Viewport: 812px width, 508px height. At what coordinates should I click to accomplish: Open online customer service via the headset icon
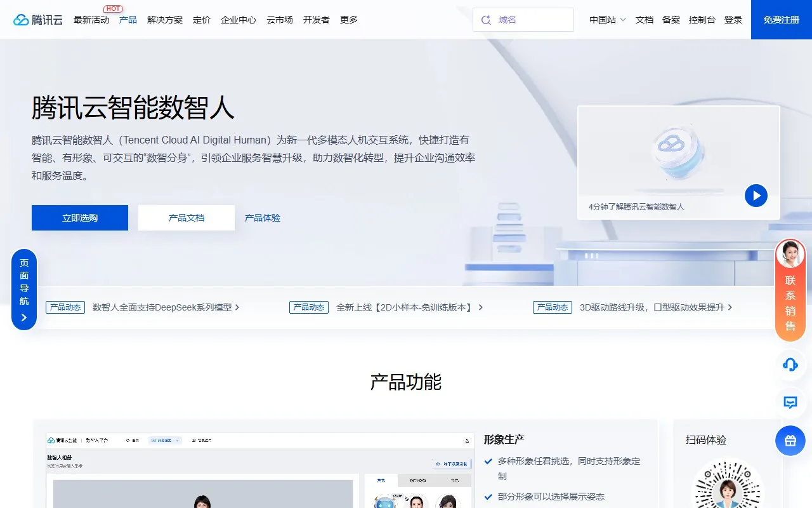point(790,364)
